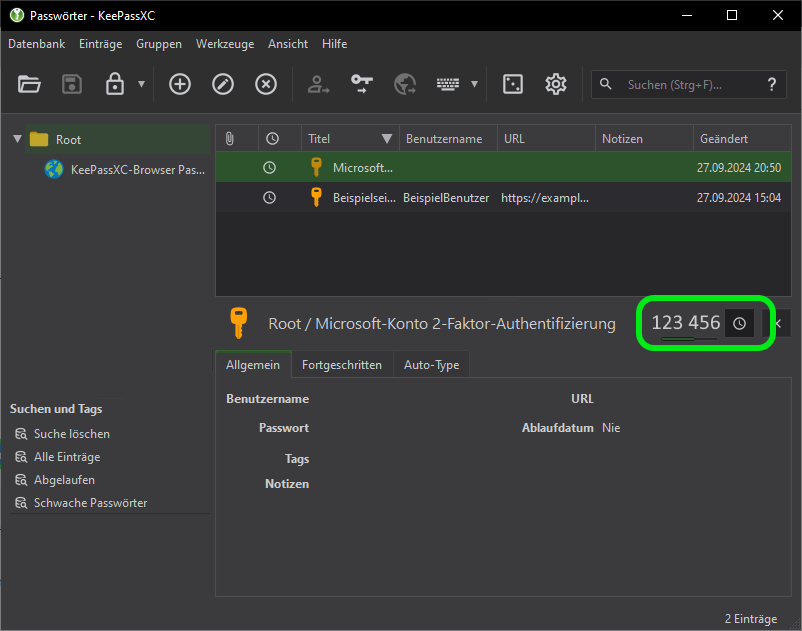Add a new entry with plus icon
Viewport: 802px width, 631px height.
click(x=180, y=85)
